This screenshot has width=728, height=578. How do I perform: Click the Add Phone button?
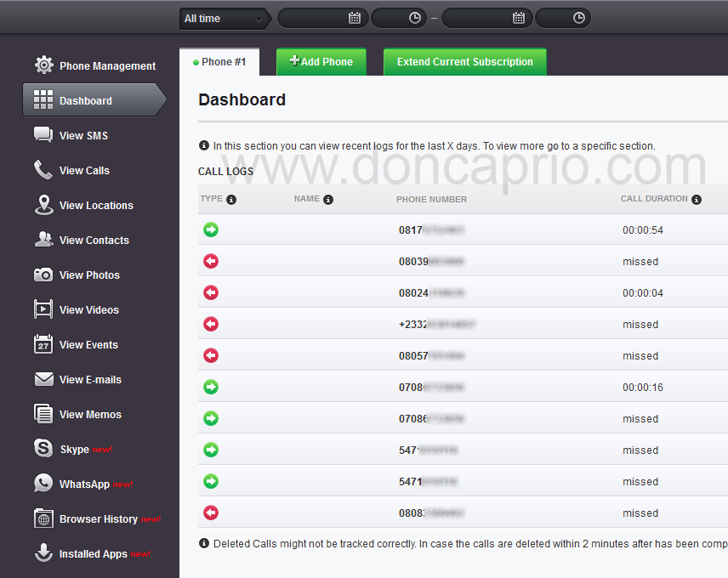click(321, 62)
